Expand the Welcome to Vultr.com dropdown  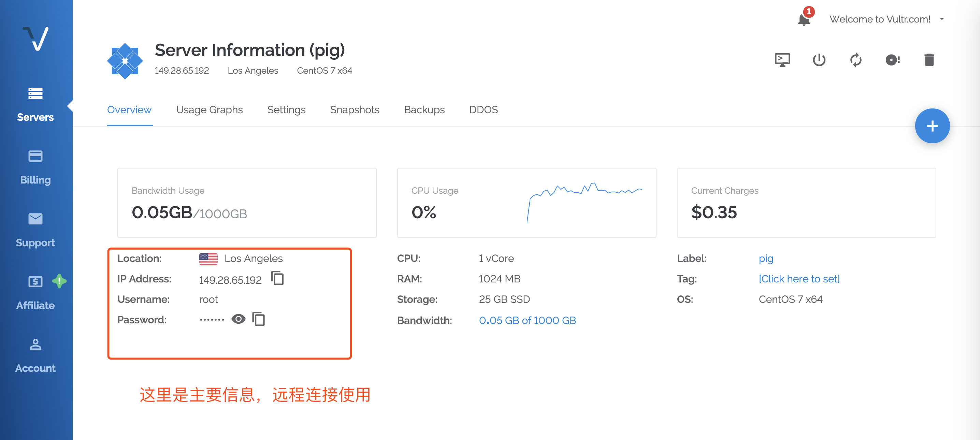pyautogui.click(x=942, y=19)
